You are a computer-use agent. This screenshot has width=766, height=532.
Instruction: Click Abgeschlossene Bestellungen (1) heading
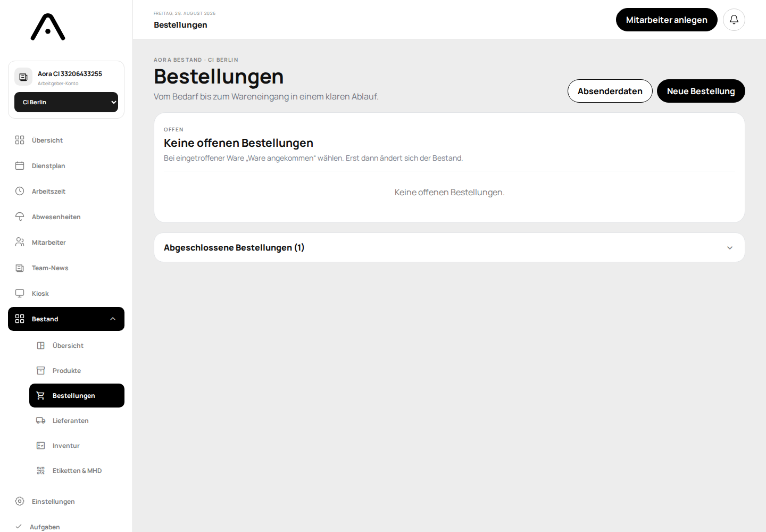click(x=234, y=247)
